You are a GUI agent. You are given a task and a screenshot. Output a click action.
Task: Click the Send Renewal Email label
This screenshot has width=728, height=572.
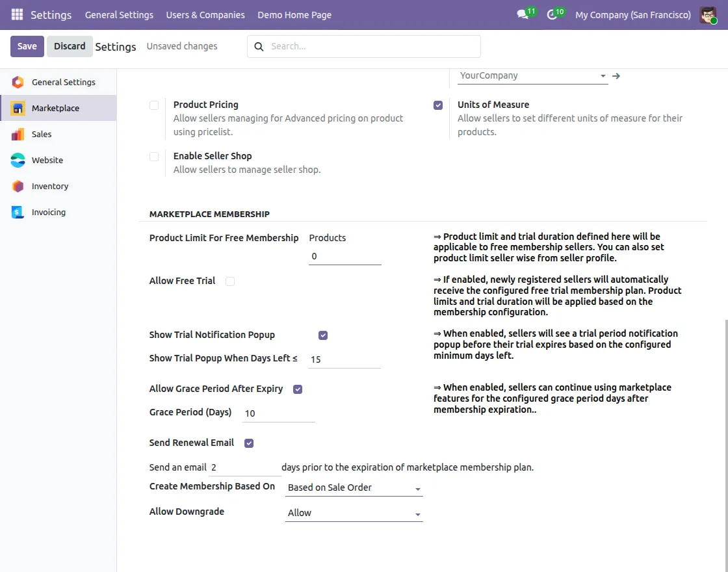pos(191,443)
